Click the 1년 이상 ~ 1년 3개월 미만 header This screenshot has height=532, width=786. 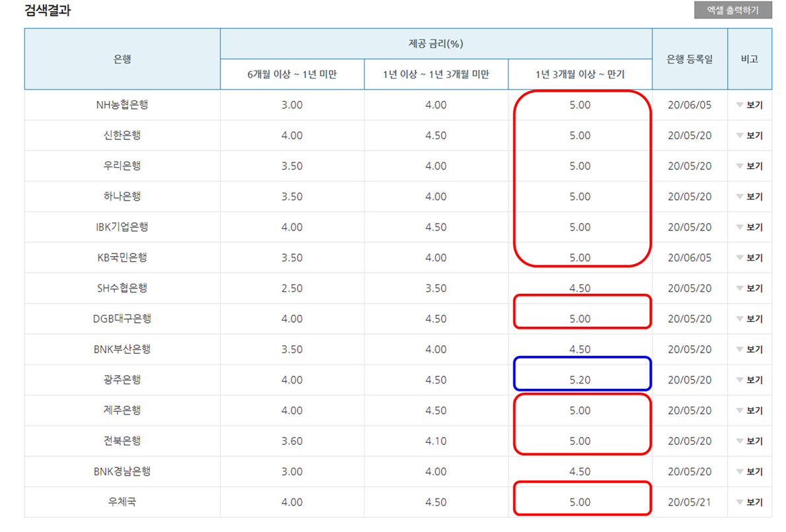[x=436, y=74]
